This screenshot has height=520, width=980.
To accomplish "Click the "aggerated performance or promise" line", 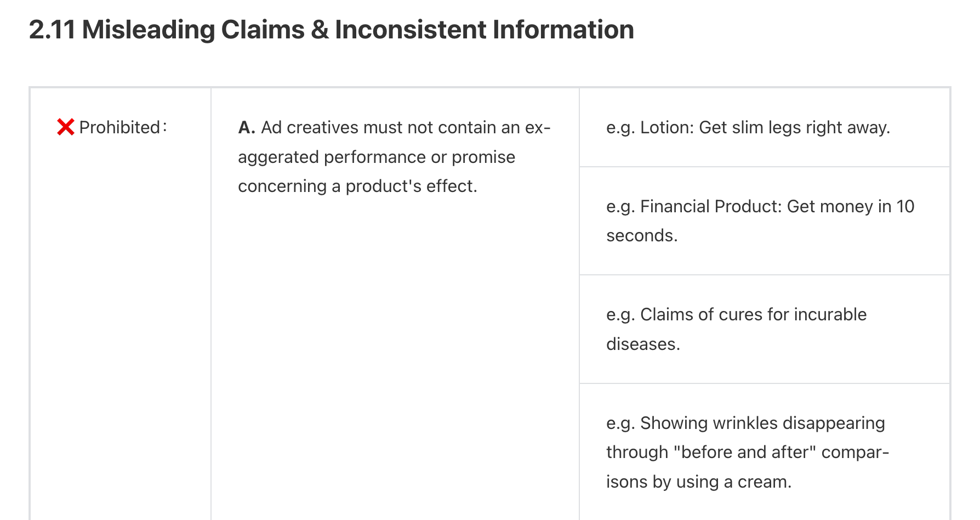I will point(376,157).
